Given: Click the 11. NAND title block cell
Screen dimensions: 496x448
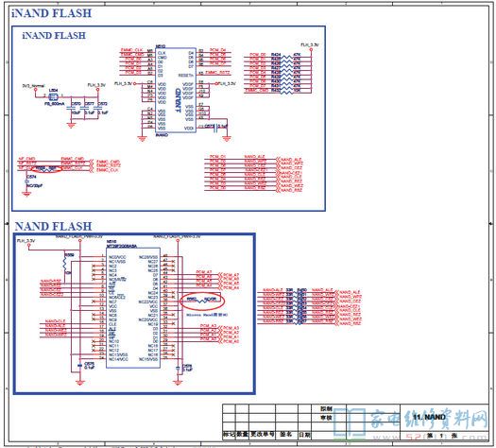Looking at the screenshot, I should coord(429,417).
